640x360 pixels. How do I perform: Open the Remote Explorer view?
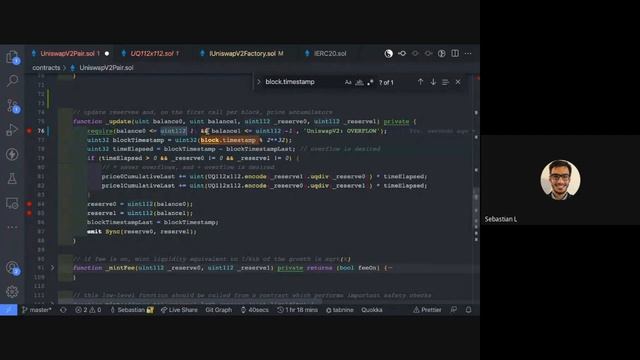click(x=12, y=203)
